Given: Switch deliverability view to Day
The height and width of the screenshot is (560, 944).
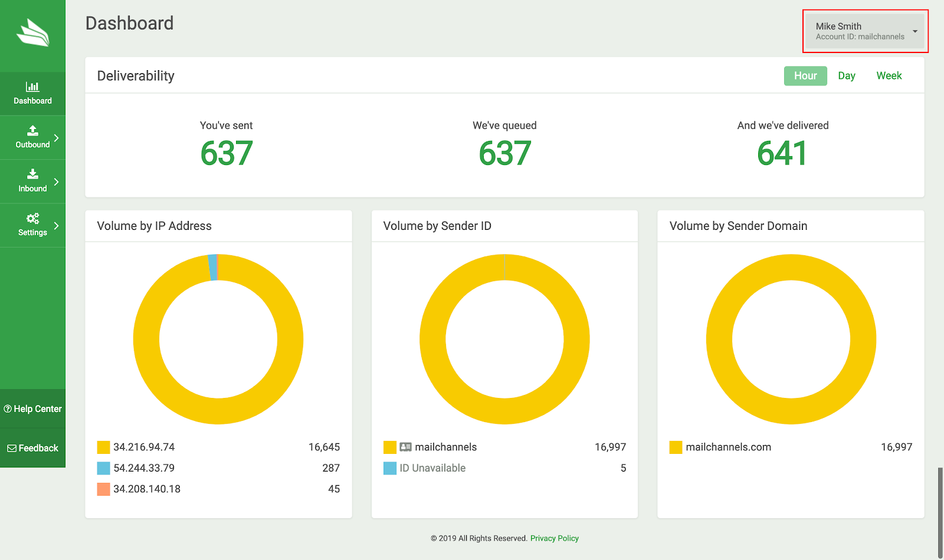Looking at the screenshot, I should [847, 75].
